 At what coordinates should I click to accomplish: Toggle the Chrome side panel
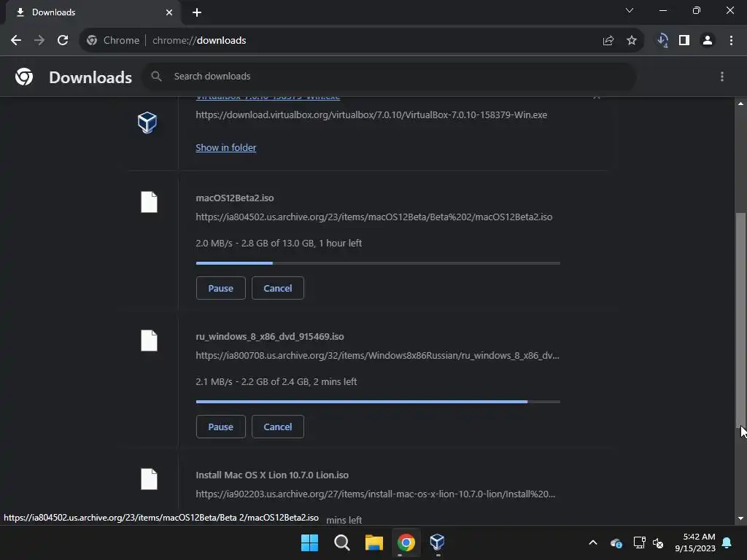pos(684,41)
